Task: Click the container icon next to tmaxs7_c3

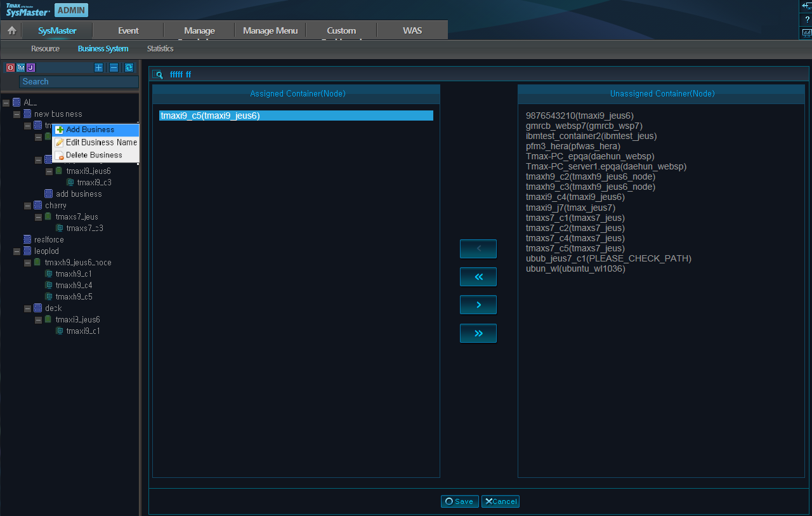Action: (60, 228)
